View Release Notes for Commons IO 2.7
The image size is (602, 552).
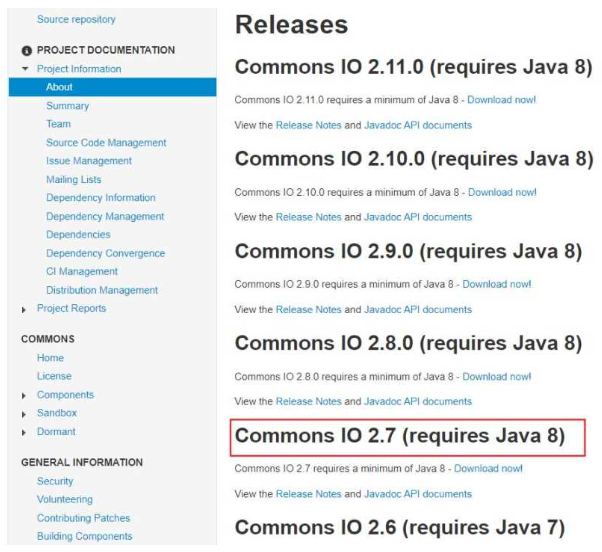pyautogui.click(x=308, y=494)
